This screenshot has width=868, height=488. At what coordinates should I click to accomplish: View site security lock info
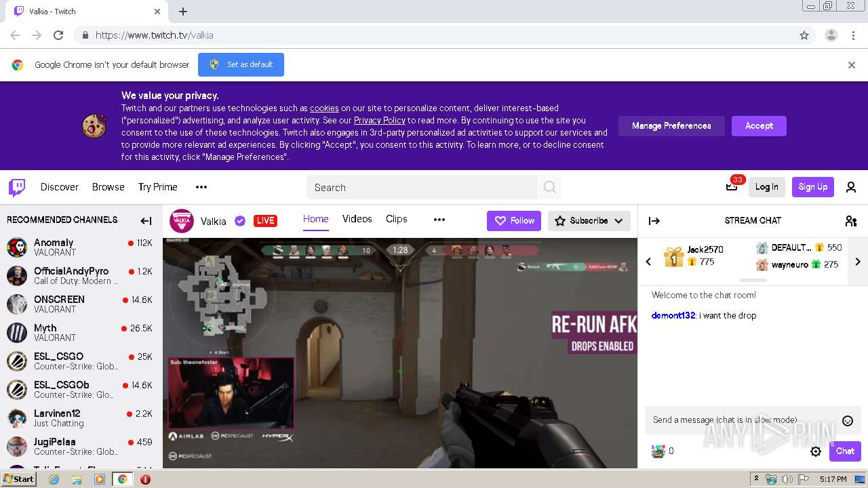coord(85,35)
